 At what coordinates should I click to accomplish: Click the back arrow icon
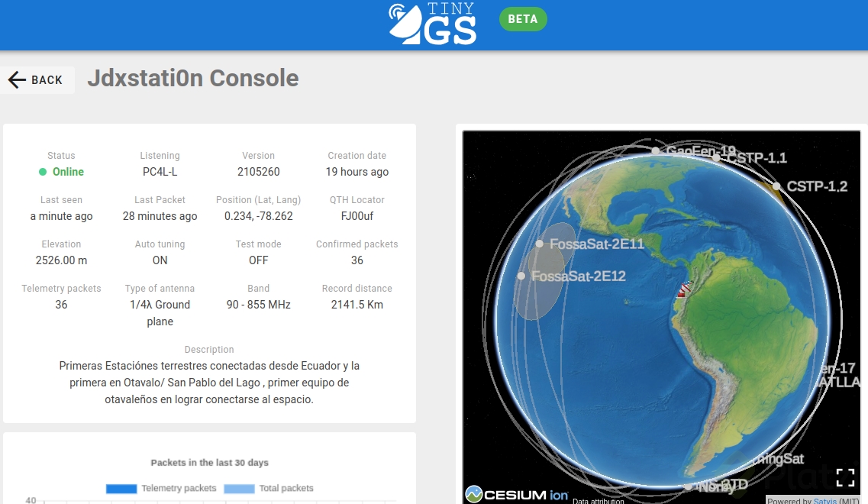pyautogui.click(x=17, y=80)
